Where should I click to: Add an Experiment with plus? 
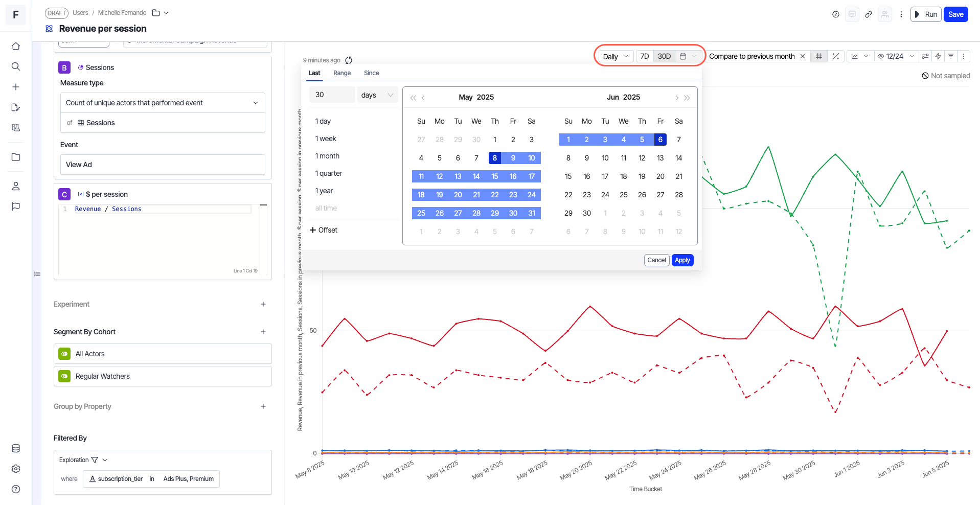[x=263, y=304]
